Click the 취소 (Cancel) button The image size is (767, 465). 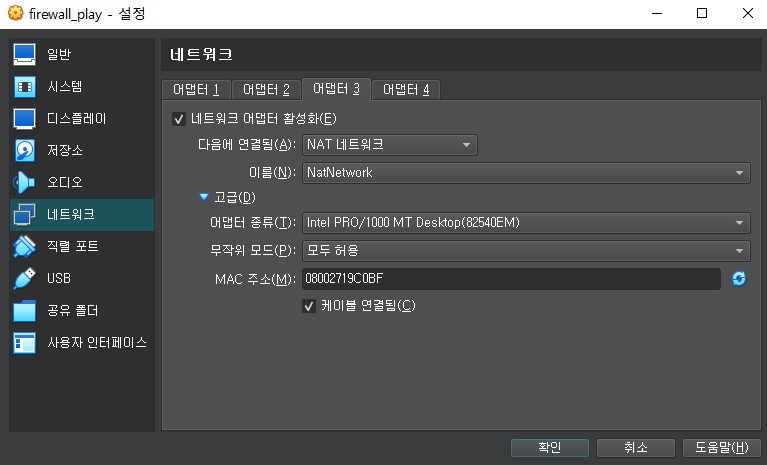click(x=635, y=447)
